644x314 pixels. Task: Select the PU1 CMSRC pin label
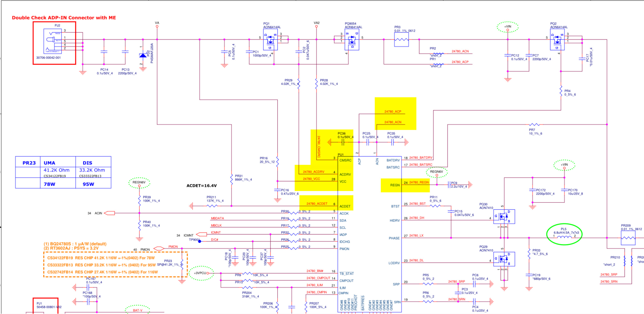pyautogui.click(x=345, y=160)
